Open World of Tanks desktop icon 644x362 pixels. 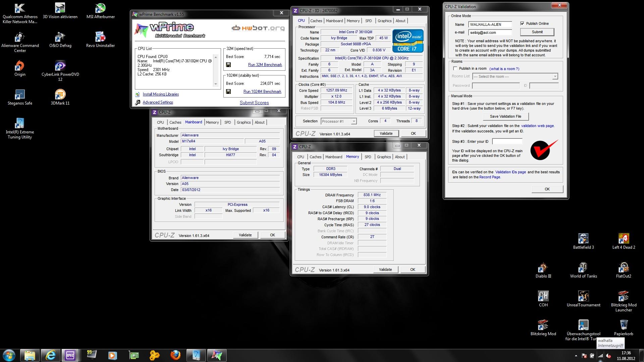tap(583, 270)
